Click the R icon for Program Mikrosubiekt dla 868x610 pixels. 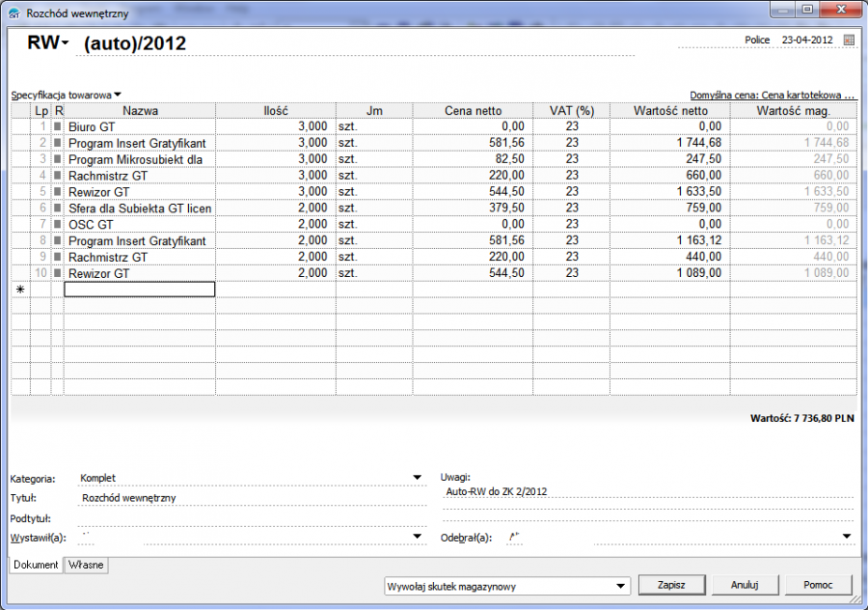(x=58, y=159)
